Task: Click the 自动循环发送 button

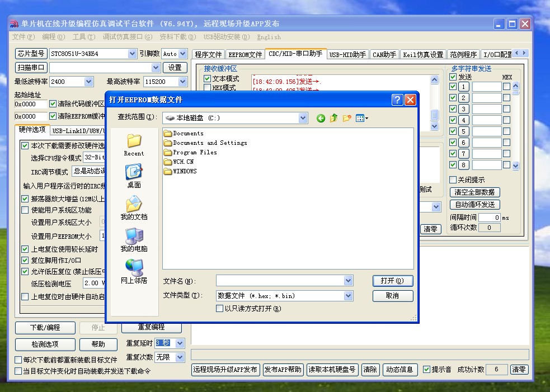Action: (474, 205)
